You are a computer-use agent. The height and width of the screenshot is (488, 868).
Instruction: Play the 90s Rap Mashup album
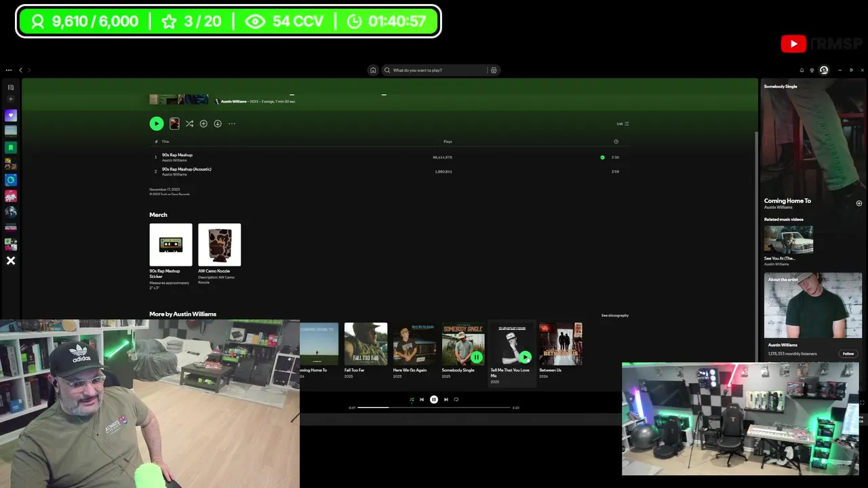157,123
